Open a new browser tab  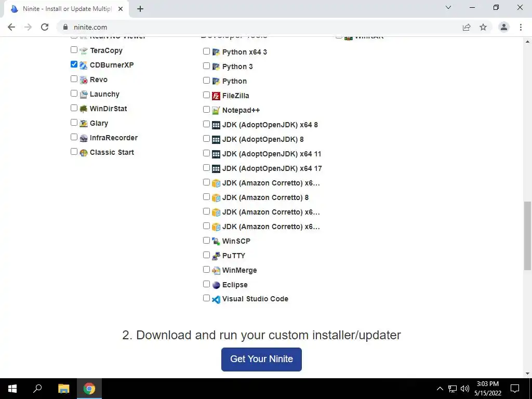(140, 9)
